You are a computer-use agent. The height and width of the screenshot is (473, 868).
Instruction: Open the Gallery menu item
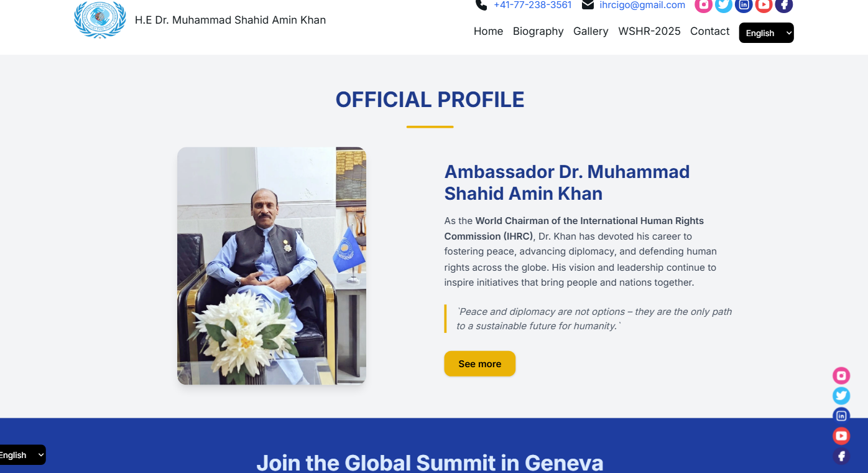[591, 31]
